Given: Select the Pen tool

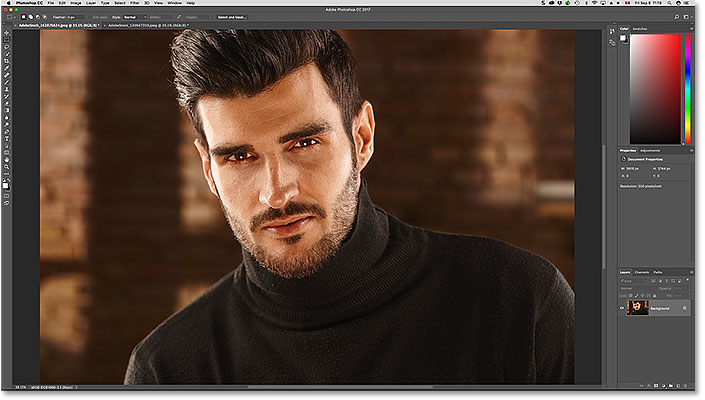Looking at the screenshot, I should click(6, 132).
